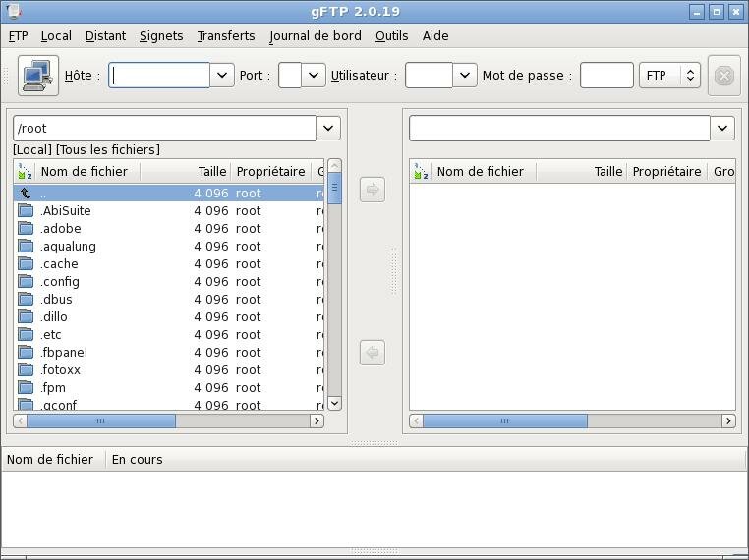Open the Transferts menu
This screenshot has width=749, height=560.
pos(226,36)
